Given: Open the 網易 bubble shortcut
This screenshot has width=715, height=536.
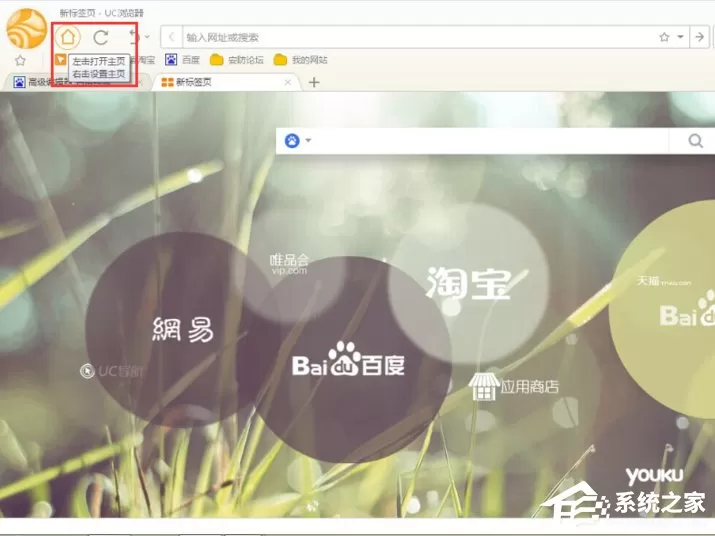Looking at the screenshot, I should 182,329.
